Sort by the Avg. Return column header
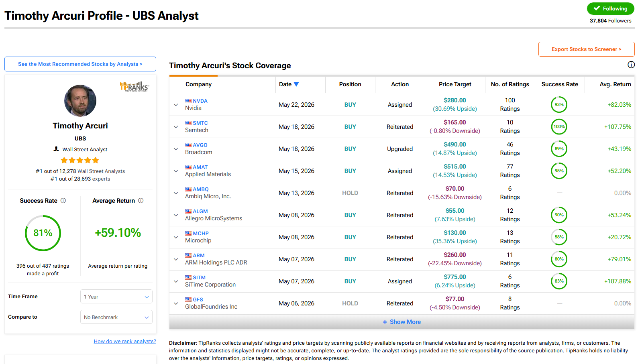The image size is (642, 364). click(615, 84)
